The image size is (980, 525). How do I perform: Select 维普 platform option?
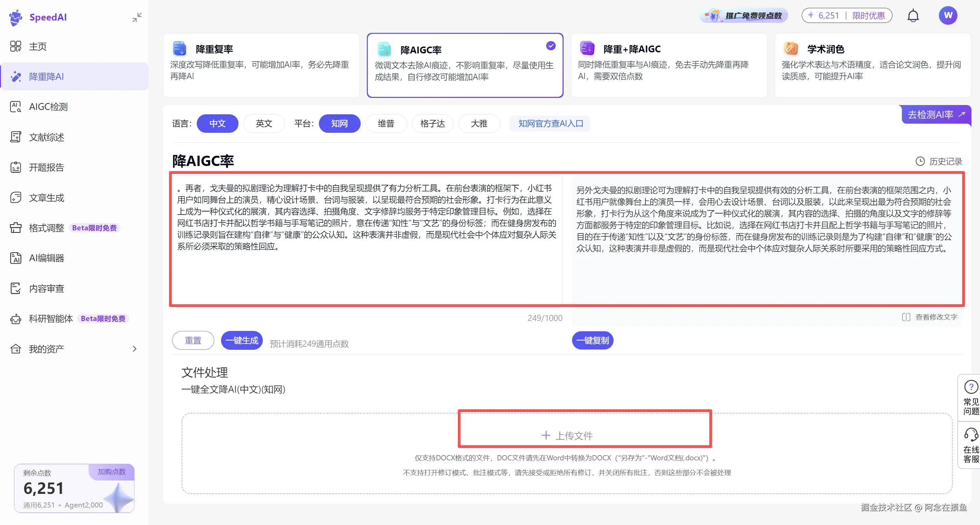coord(386,124)
